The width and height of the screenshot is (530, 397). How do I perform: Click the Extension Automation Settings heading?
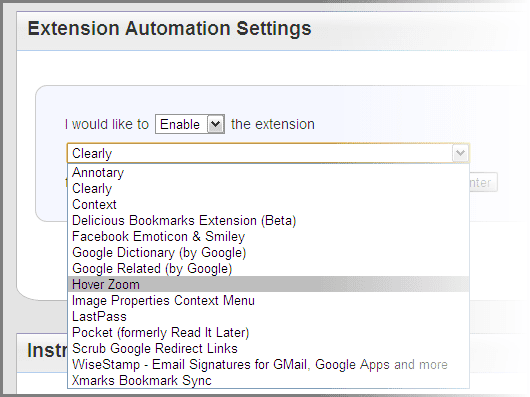[x=169, y=29]
